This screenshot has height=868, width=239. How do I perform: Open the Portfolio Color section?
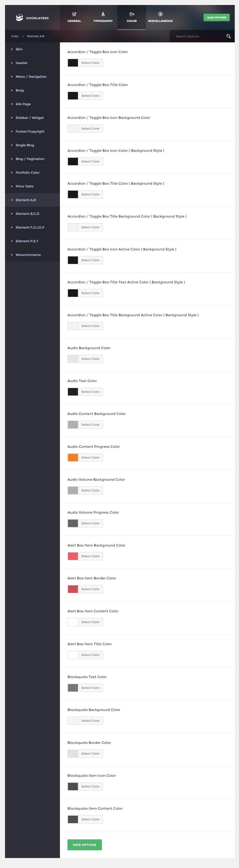[x=27, y=173]
